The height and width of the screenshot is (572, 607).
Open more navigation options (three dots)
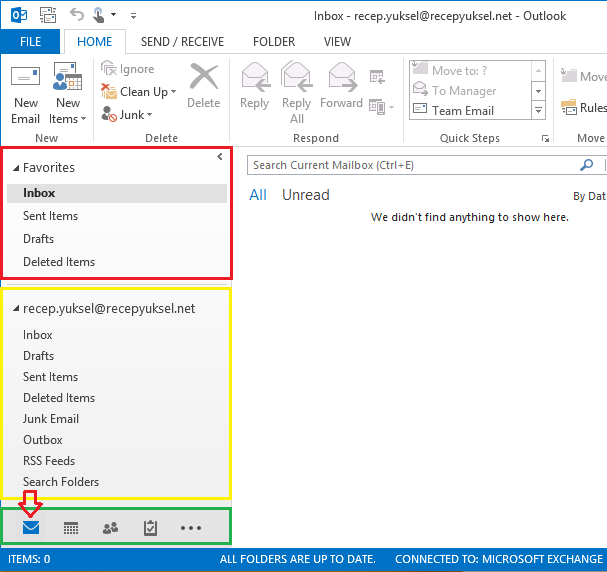click(191, 528)
